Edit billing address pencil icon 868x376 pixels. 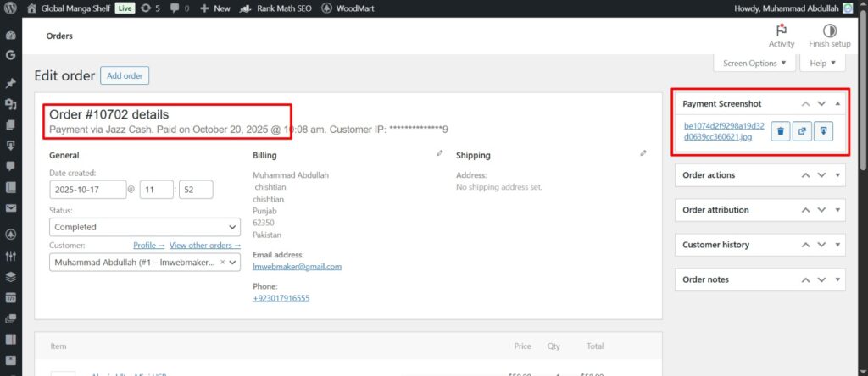440,153
